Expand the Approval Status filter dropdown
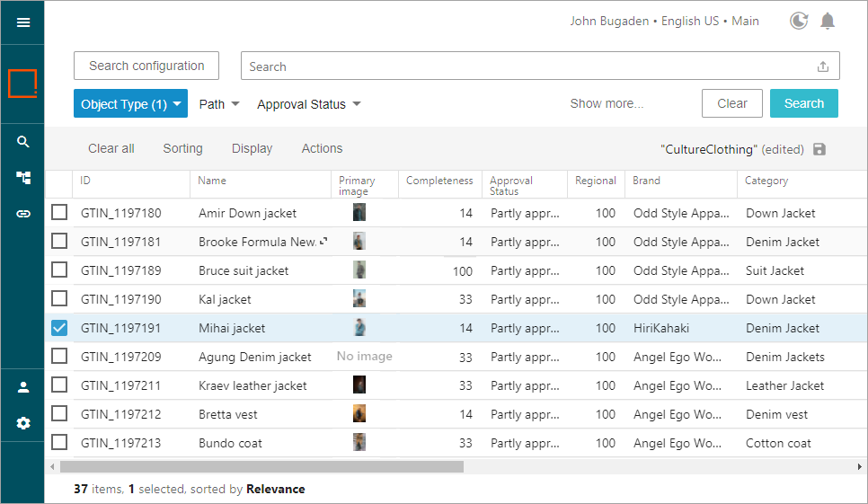 click(x=308, y=104)
